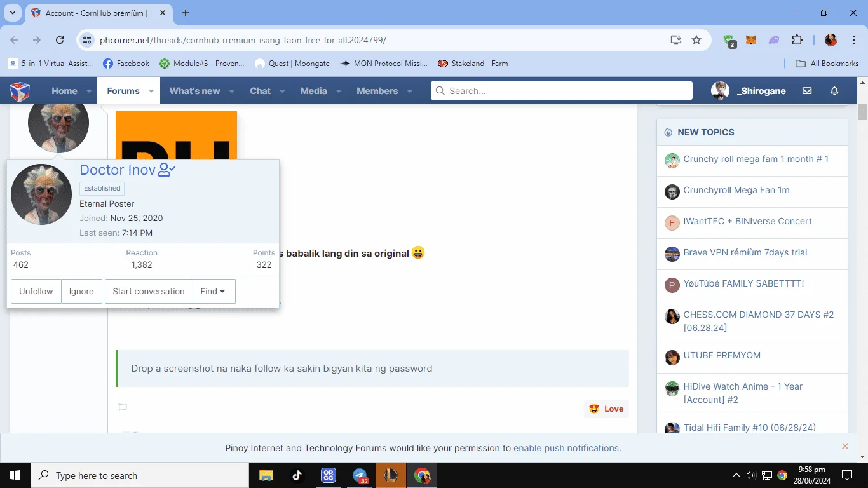Viewport: 868px width, 488px height.
Task: Open Telegram from the taskbar
Action: tap(360, 475)
